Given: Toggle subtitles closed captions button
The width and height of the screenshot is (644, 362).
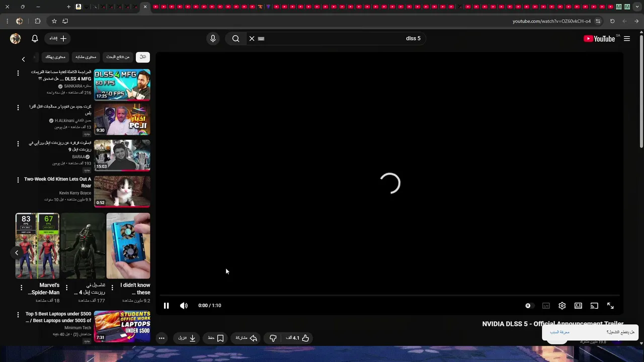Looking at the screenshot, I should point(546,306).
